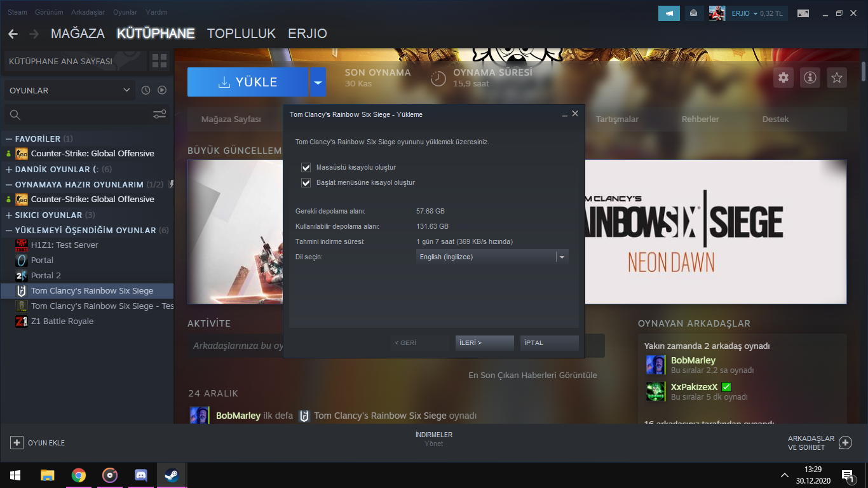Open the Windows Start menu
The image size is (868, 488).
tap(15, 475)
